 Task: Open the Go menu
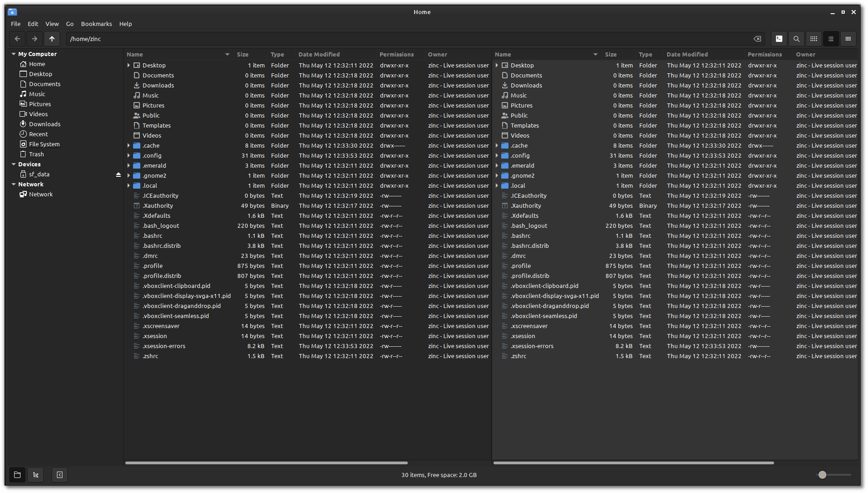pos(70,24)
